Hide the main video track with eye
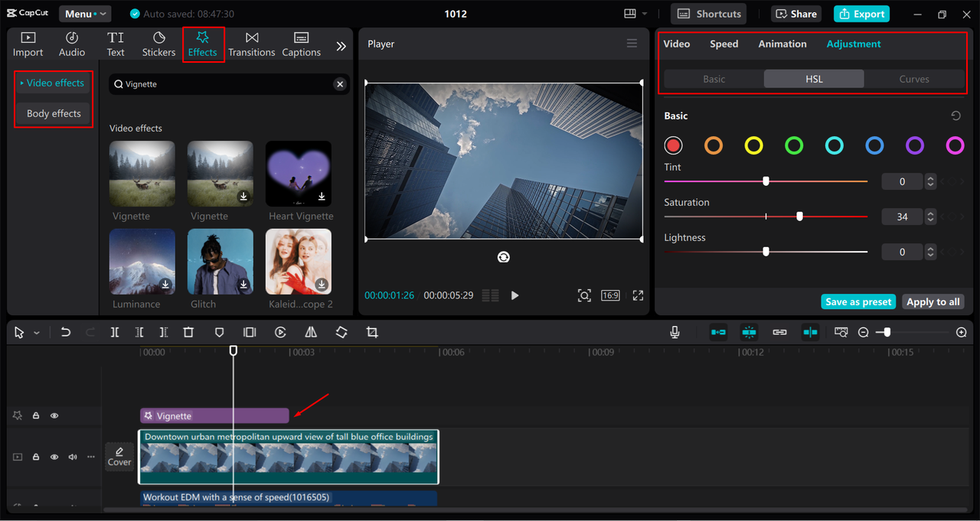980x521 pixels. 54,457
